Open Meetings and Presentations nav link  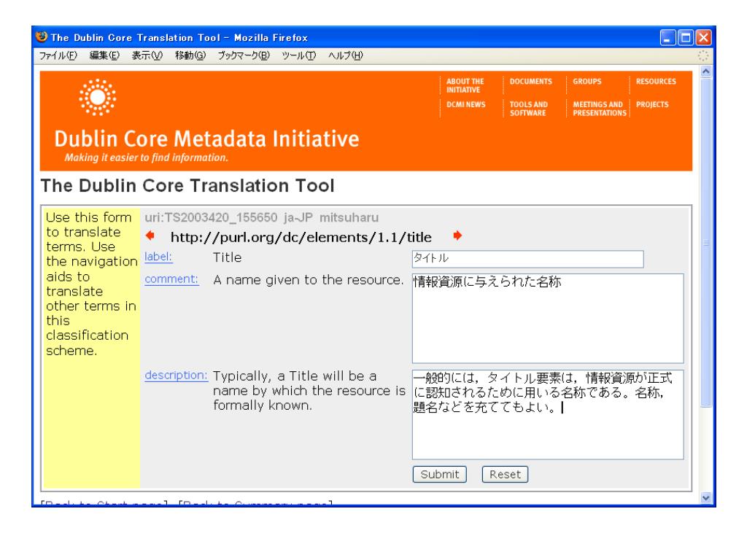[600, 109]
